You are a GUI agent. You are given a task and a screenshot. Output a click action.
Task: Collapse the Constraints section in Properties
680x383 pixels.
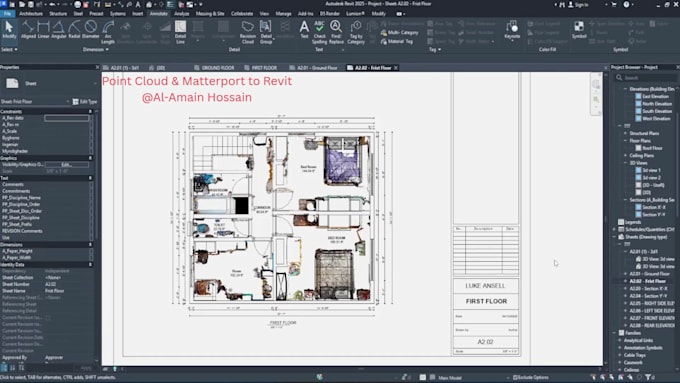[x=90, y=111]
